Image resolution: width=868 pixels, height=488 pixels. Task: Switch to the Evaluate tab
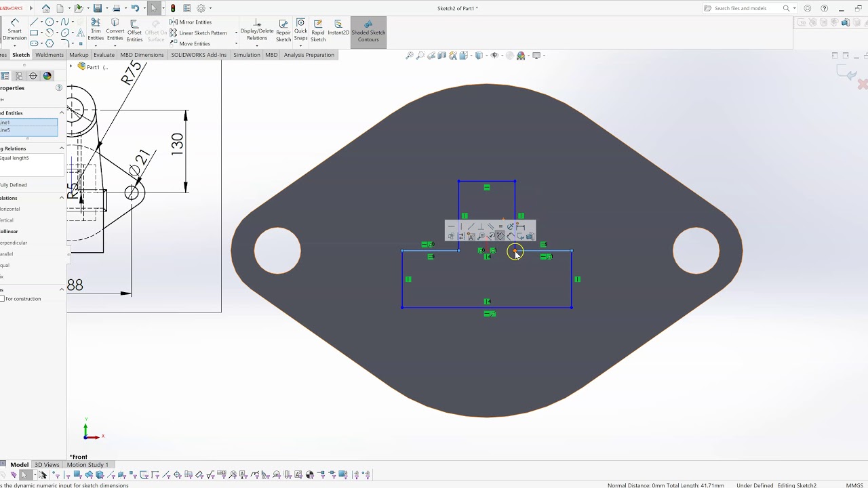104,55
